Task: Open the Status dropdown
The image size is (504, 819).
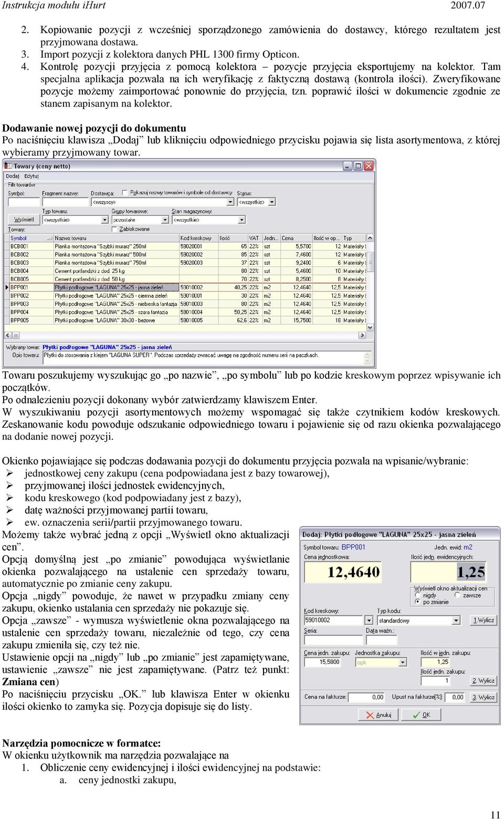Action: pyautogui.click(x=256, y=202)
